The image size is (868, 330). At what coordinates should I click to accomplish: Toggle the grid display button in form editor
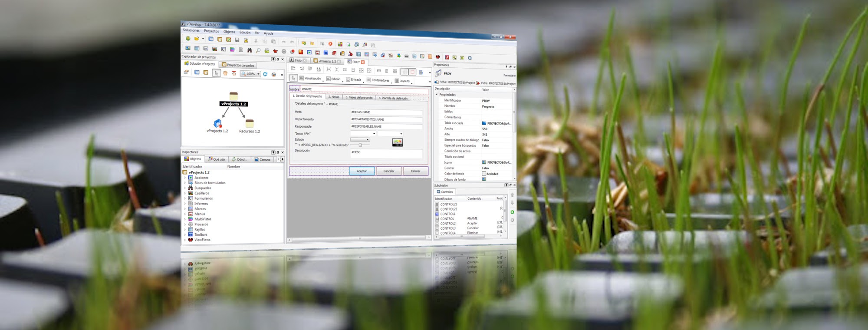point(404,72)
